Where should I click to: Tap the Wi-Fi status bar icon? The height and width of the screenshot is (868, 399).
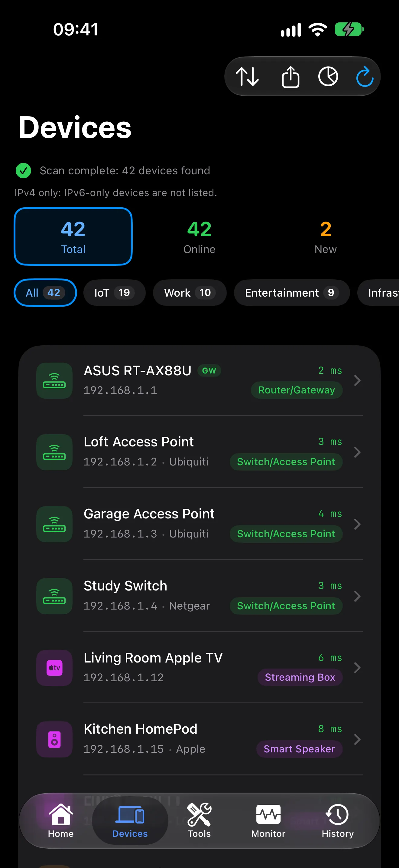[318, 30]
